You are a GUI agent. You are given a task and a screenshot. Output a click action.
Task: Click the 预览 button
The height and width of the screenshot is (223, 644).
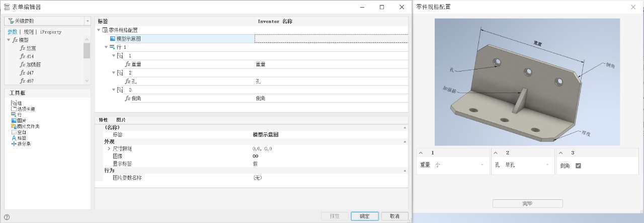click(x=335, y=216)
